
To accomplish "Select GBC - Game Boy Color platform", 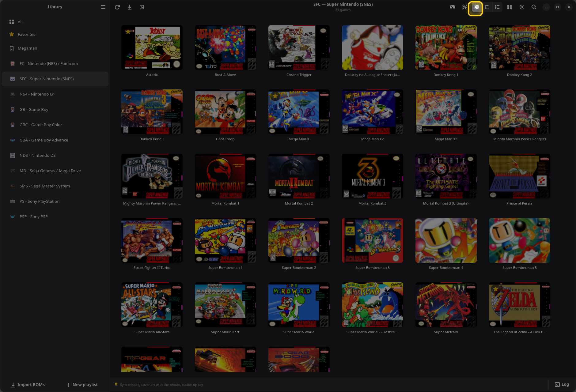I will [x=55, y=125].
